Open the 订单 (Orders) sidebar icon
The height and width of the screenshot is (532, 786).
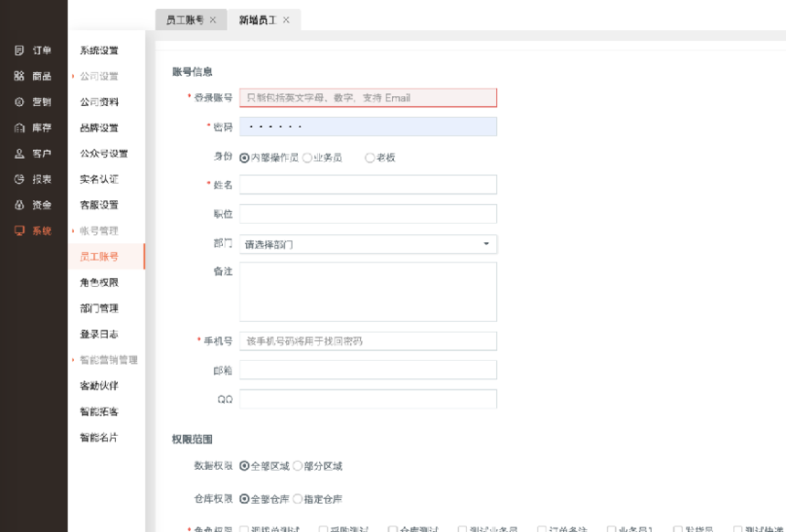point(19,50)
